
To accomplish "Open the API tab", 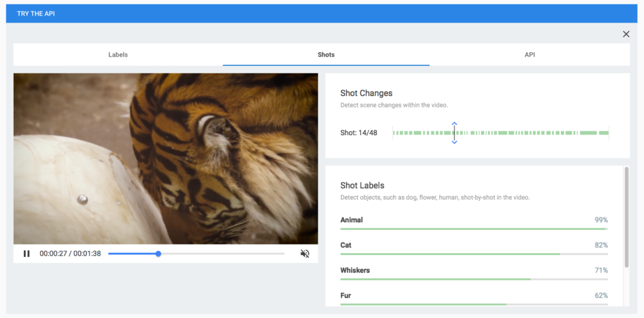I will 530,55.
